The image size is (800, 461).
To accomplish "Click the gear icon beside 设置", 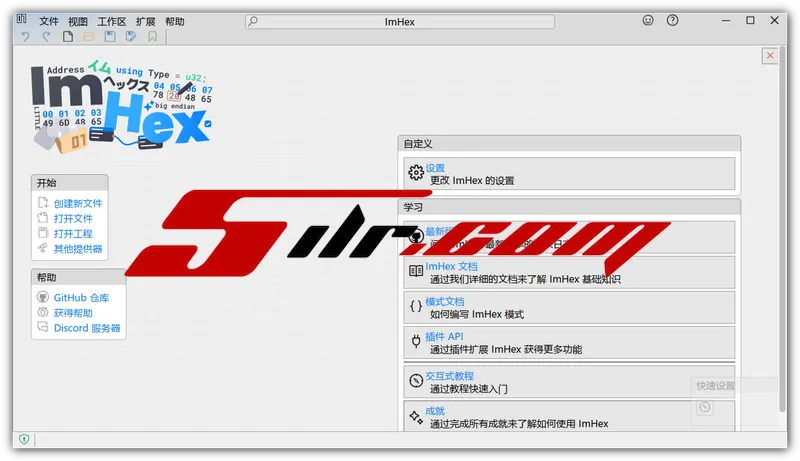I will pyautogui.click(x=416, y=173).
